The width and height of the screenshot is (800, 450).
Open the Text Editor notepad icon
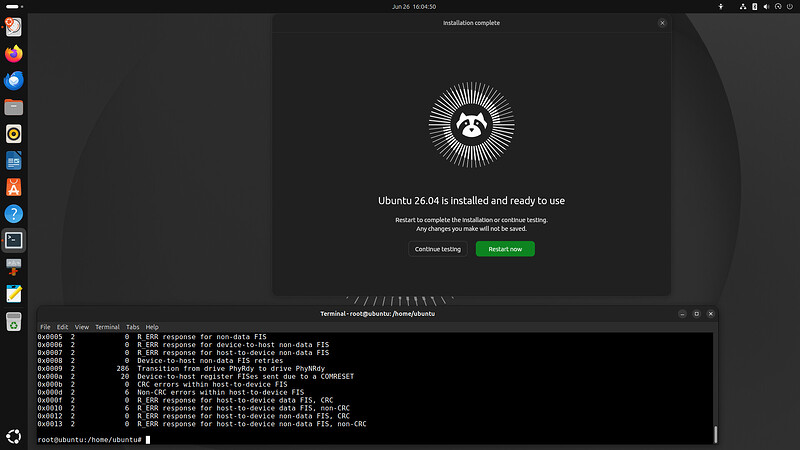(x=13, y=294)
